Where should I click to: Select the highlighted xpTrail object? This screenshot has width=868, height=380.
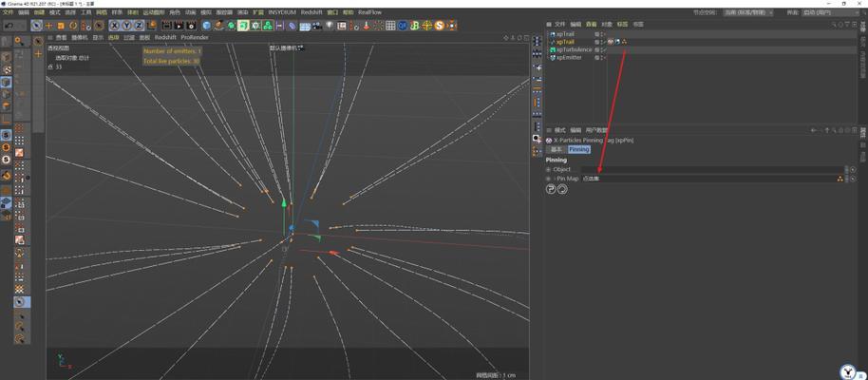[x=565, y=42]
